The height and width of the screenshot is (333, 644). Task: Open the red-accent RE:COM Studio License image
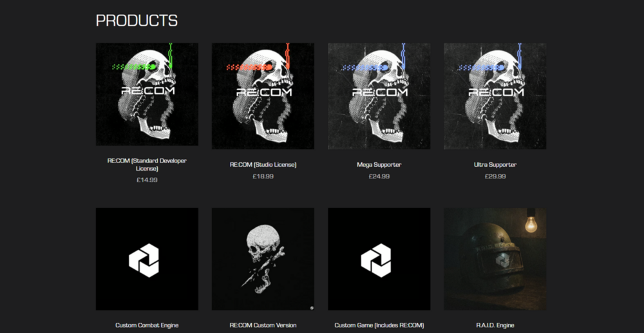click(x=263, y=96)
